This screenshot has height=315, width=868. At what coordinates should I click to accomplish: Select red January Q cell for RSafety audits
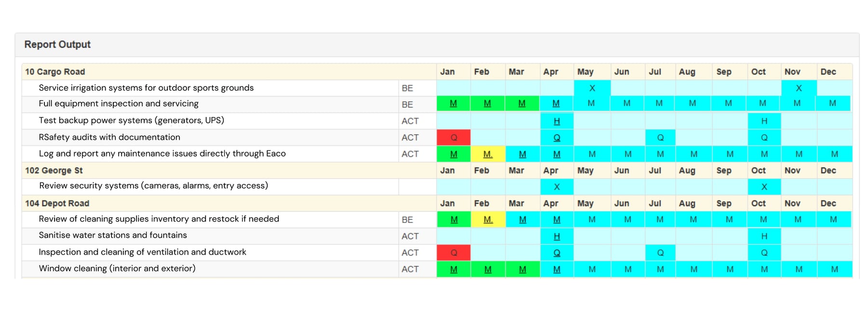pos(454,138)
